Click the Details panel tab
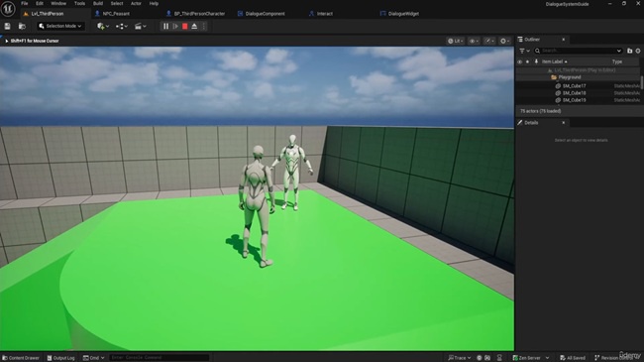Screen dimensions: 644x362 click(x=531, y=123)
